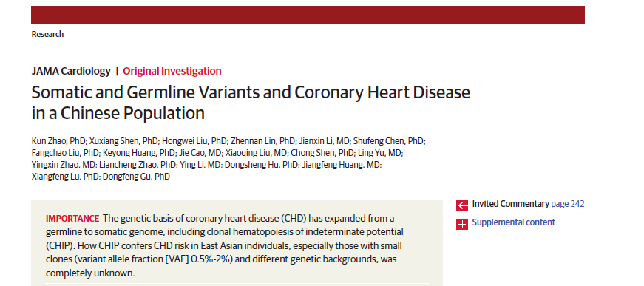Click author name Hongwei Liu, PhD
The height and width of the screenshot is (286, 644).
pyautogui.click(x=194, y=141)
